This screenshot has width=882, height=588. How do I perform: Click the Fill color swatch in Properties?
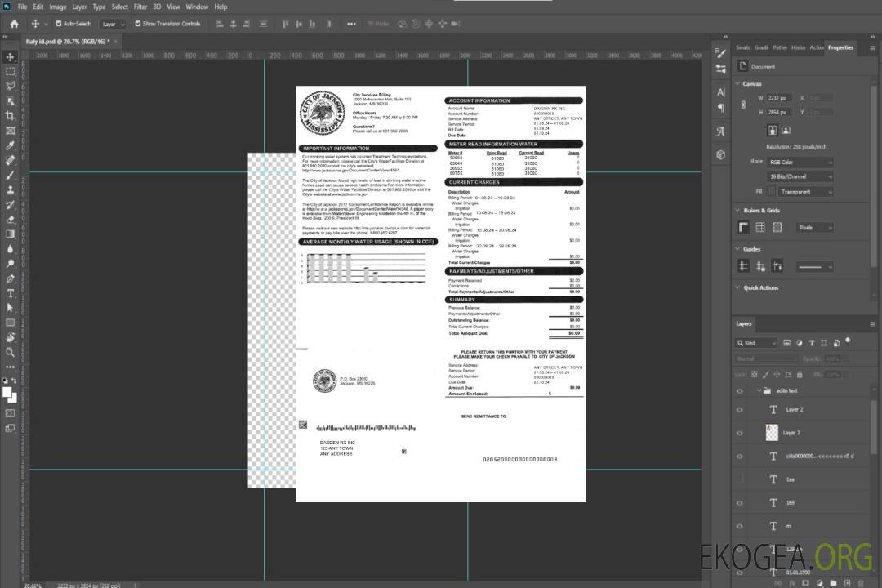tap(772, 192)
